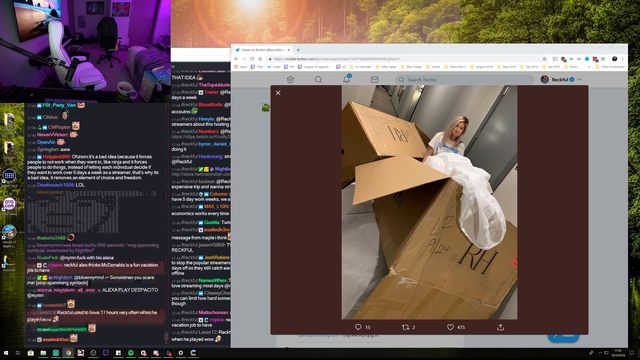This screenshot has width=640, height=360.
Task: Open Spotify from the taskbar
Action: (131, 353)
